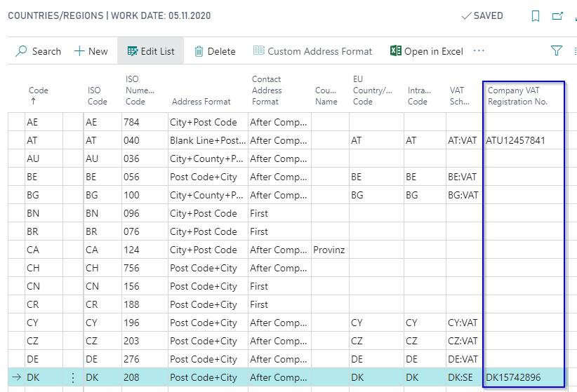Click the bookmark icon

[536, 16]
